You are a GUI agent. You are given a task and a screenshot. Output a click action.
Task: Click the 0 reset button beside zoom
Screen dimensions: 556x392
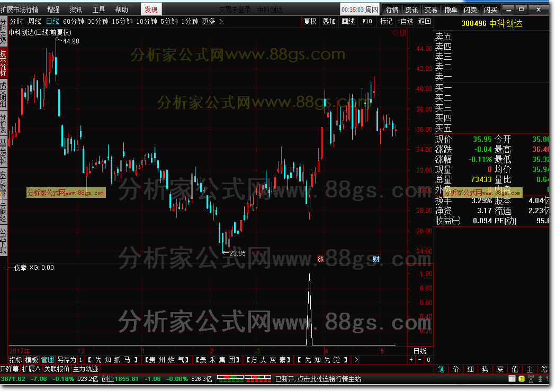coord(428,360)
